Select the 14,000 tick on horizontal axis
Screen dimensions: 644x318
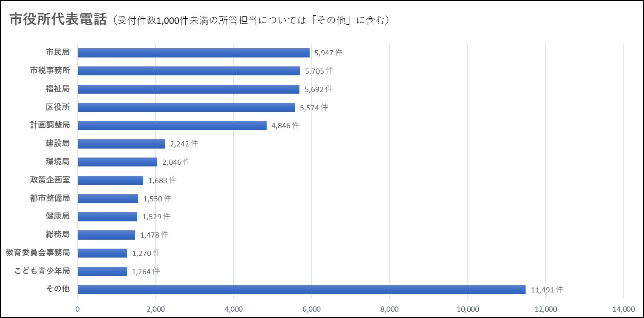pos(624,309)
